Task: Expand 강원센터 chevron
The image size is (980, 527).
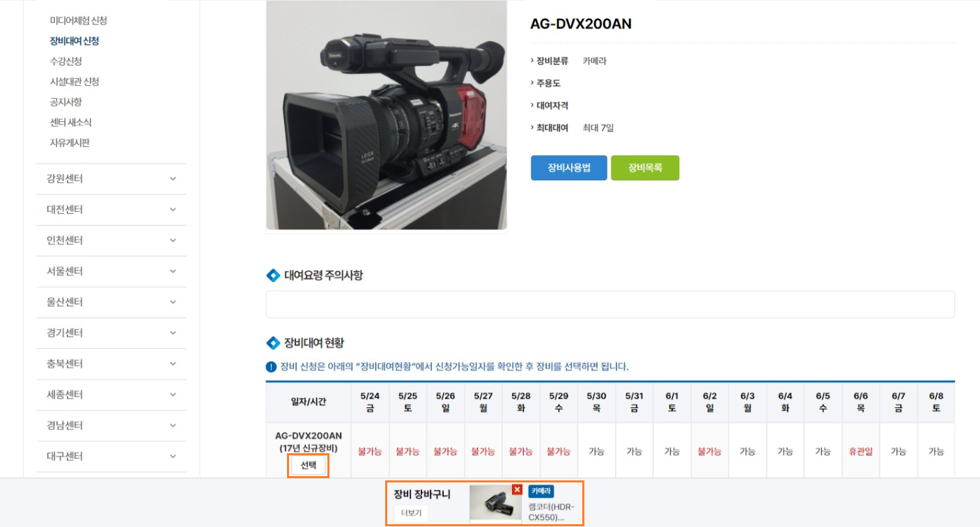Action: (x=173, y=179)
